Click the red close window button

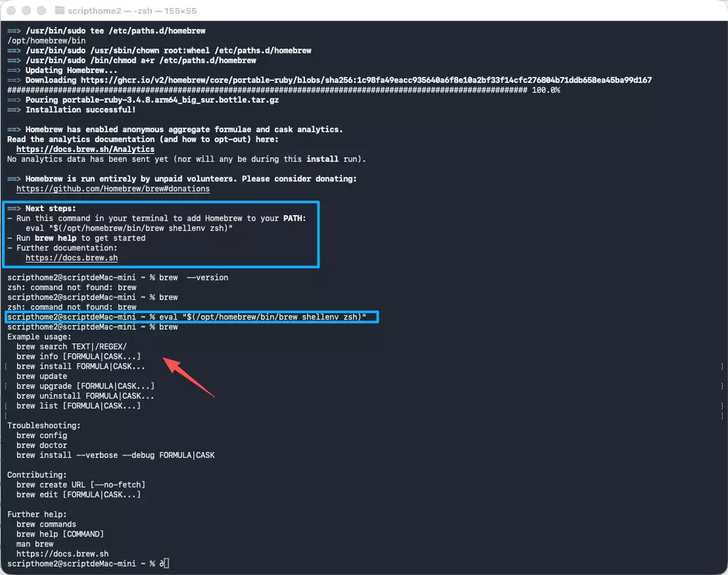point(12,11)
